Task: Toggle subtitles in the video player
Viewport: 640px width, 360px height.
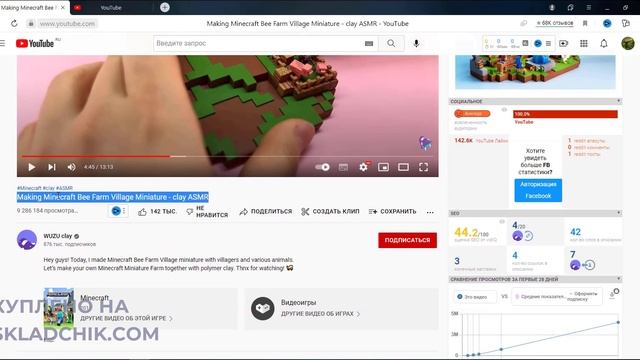Action: click(343, 167)
